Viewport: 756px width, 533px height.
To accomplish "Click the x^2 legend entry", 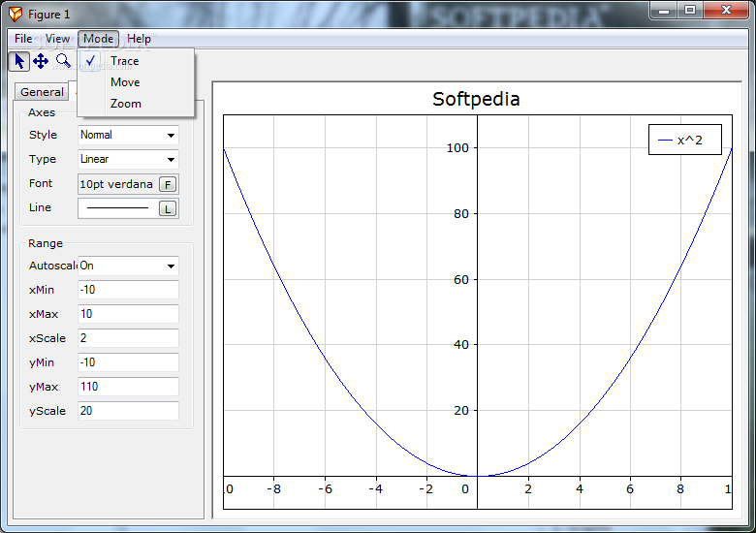I will click(x=685, y=140).
